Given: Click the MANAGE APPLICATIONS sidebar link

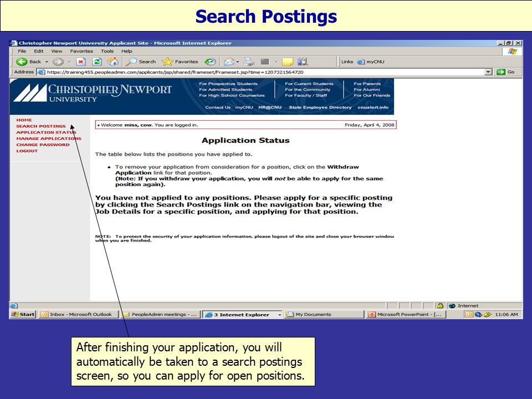Looking at the screenshot, I should [49, 139].
